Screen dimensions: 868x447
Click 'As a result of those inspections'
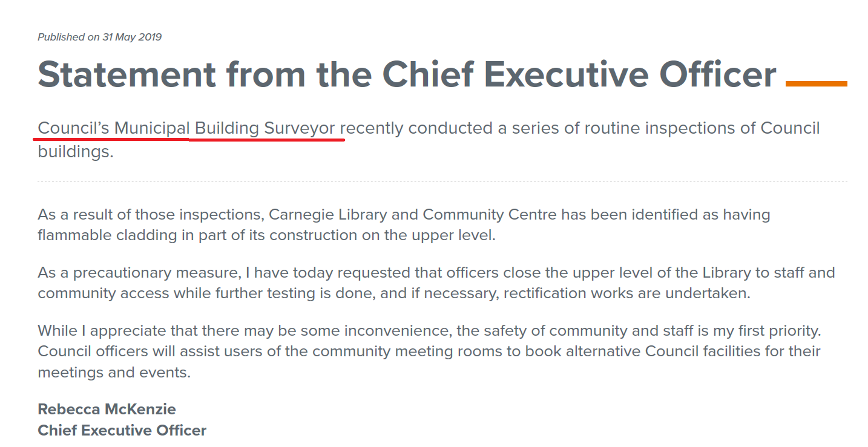149,215
